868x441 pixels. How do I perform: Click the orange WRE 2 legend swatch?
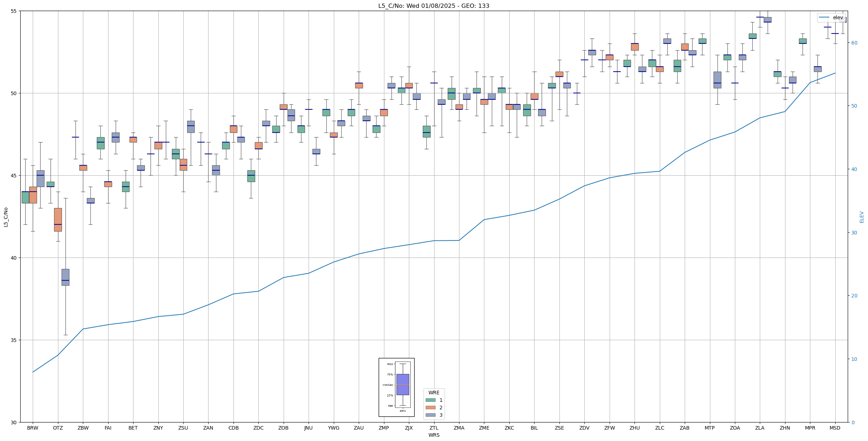click(430, 408)
